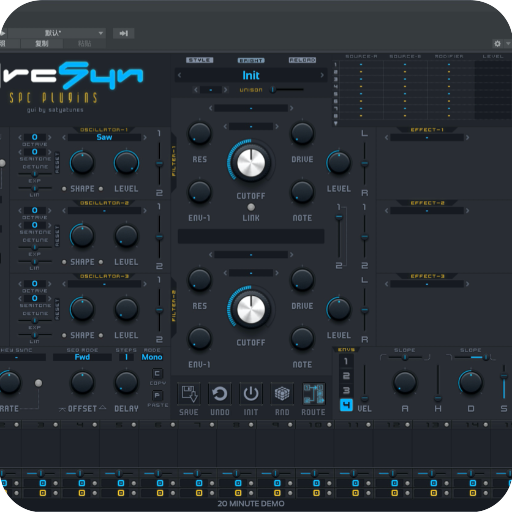Click Oscillator-1 detune EXP slider
Screen dimensions: 512x512
[x=35, y=174]
